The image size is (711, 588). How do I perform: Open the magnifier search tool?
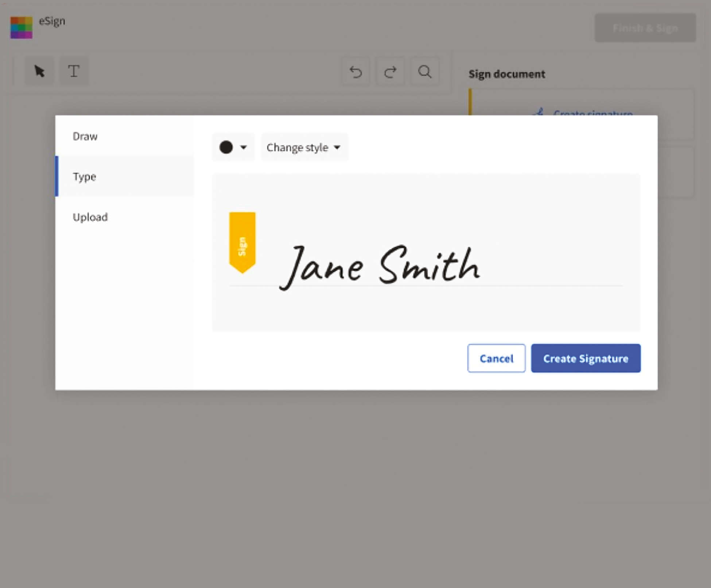tap(424, 72)
